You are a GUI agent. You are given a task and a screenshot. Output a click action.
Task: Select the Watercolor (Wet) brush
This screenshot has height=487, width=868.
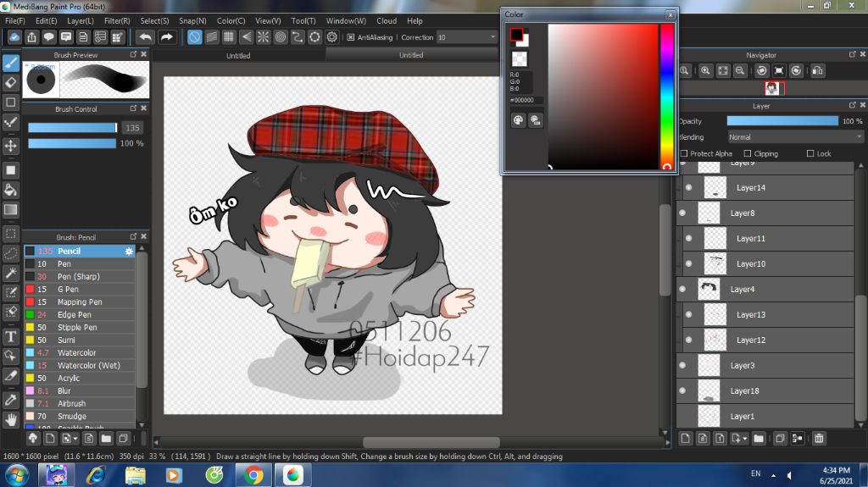tap(80, 365)
